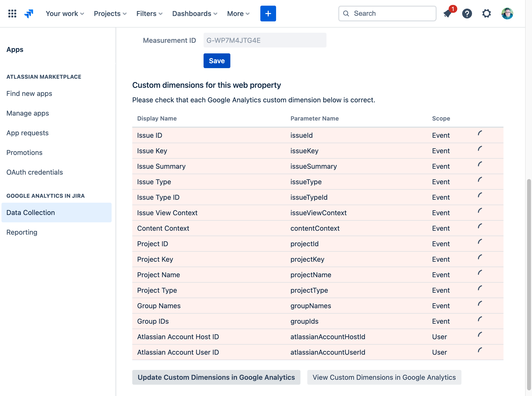Open the settings gear icon
The image size is (532, 396).
(x=486, y=14)
